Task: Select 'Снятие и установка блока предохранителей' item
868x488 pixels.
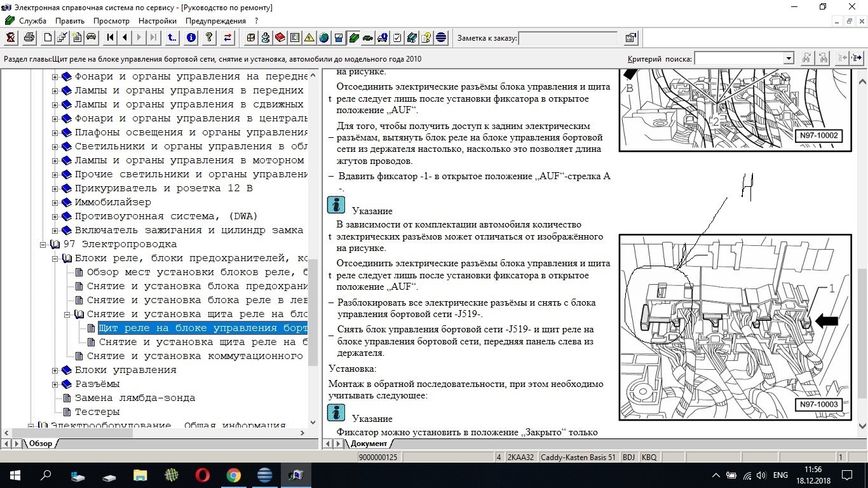Action: point(197,286)
